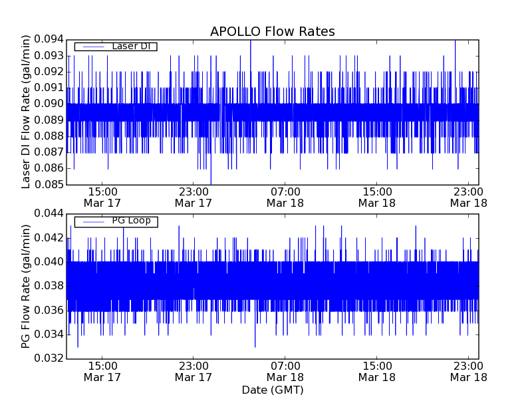Screen dimensions: 532x399
Task: Click the 0.090 tick on Laser DI axis
Action: [x=49, y=104]
